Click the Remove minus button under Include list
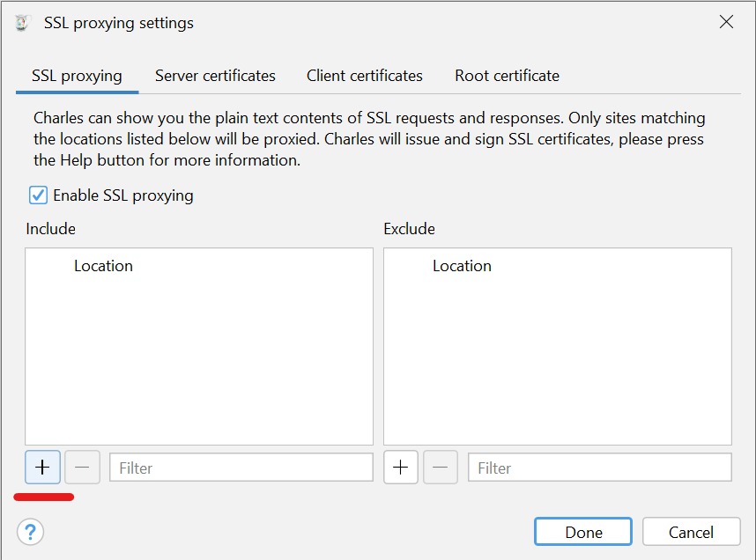The height and width of the screenshot is (560, 756). click(x=82, y=468)
